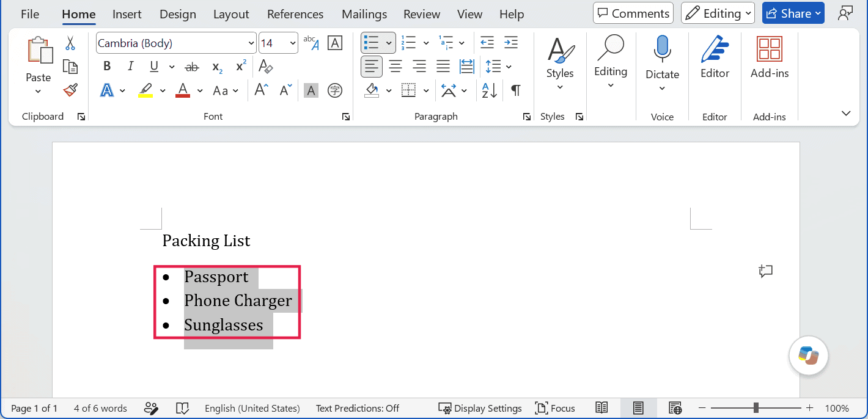868x419 pixels.
Task: Toggle Italic formatting
Action: [130, 67]
